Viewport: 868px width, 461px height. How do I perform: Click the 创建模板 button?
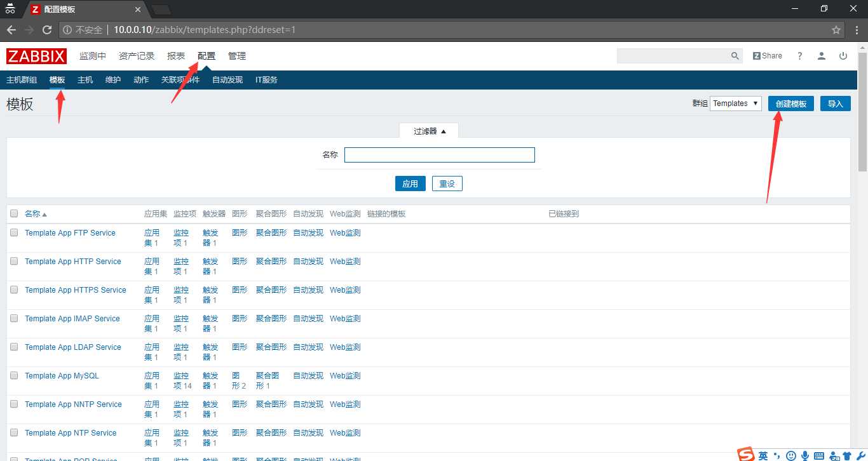pyautogui.click(x=791, y=104)
